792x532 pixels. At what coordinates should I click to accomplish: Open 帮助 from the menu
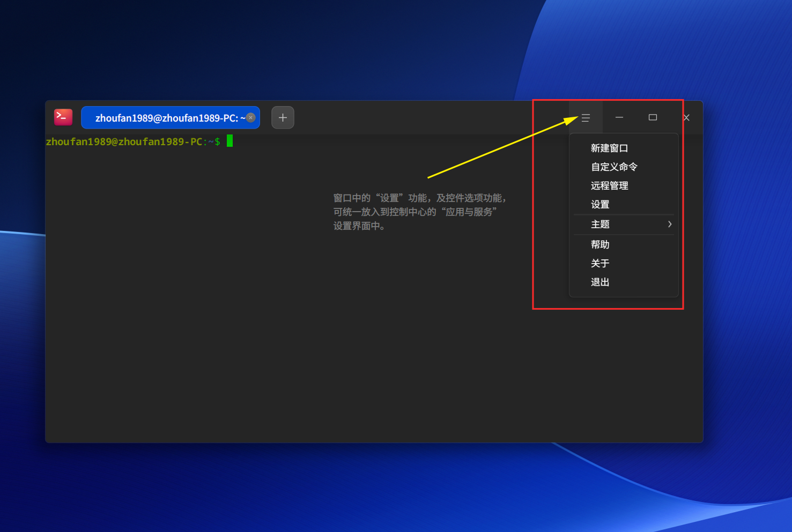coord(624,244)
